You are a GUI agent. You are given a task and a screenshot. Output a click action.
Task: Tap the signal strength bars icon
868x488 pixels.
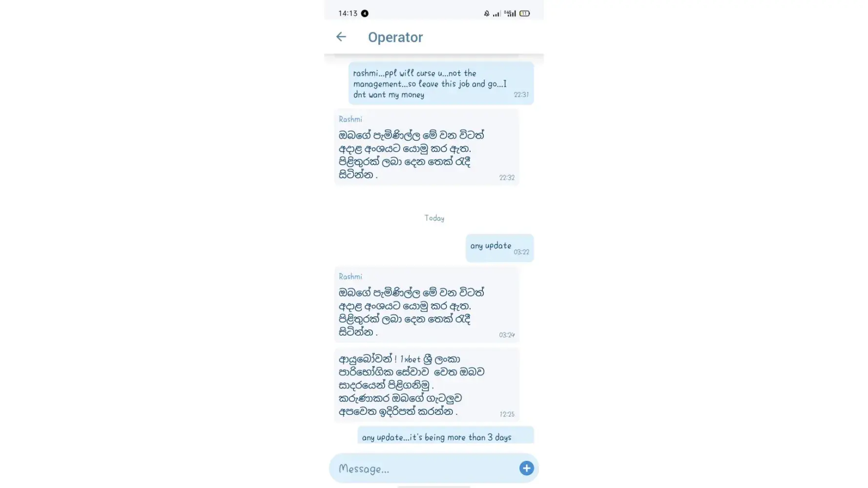point(496,14)
